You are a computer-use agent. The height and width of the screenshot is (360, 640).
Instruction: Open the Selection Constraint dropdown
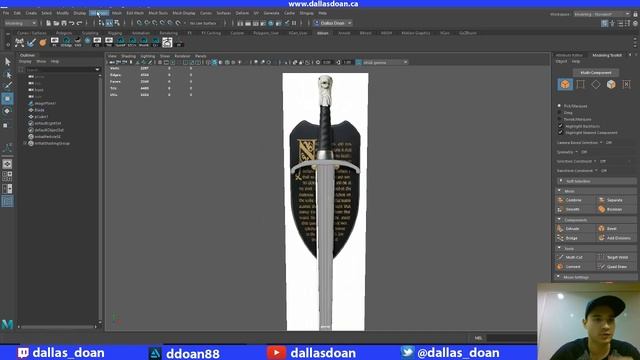[x=577, y=161]
